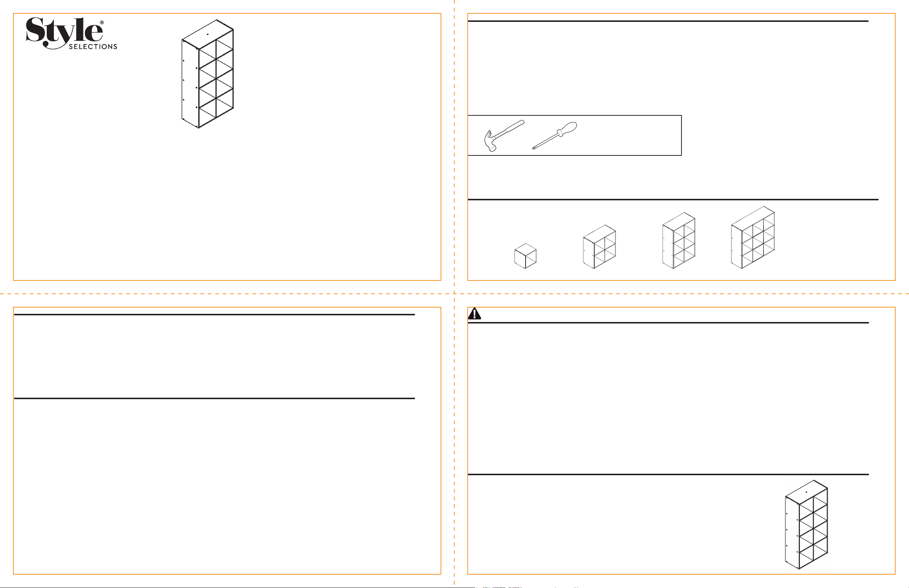
Task: Click the hammer tool illustration
Action: click(x=504, y=135)
